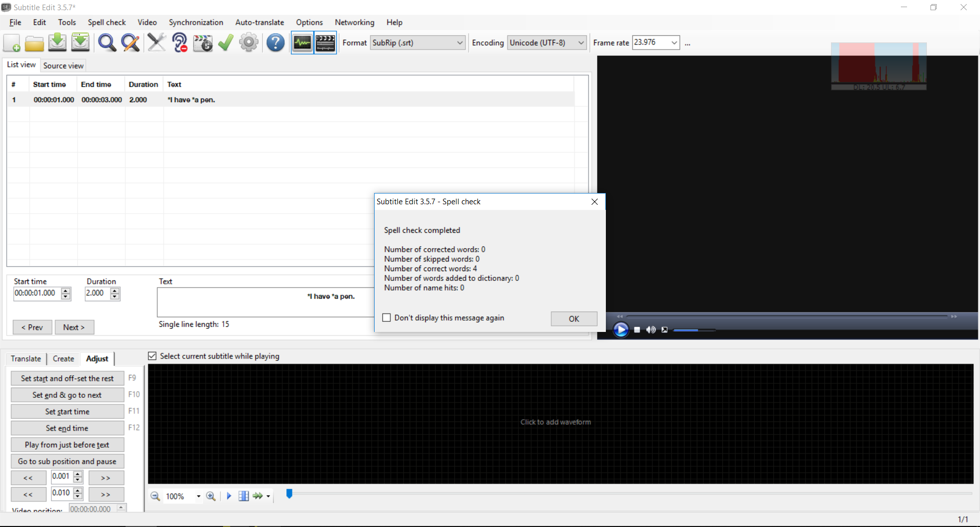Open an existing subtitle file
Screen dimensions: 980x527
click(x=34, y=42)
